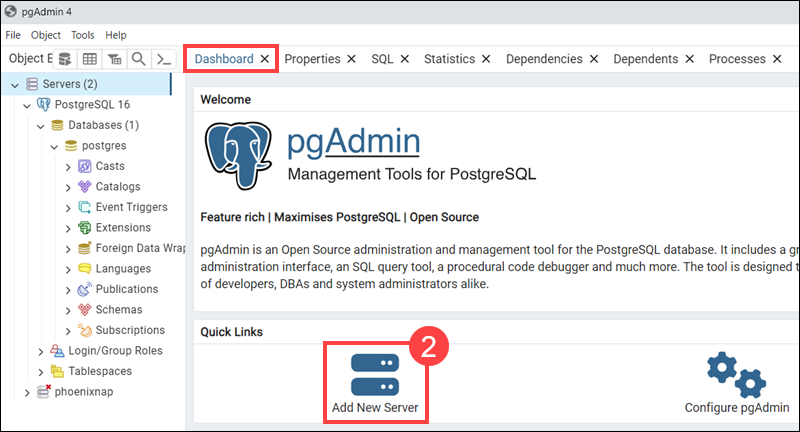
Task: Click the Configure pgAdmin gears icon
Action: [x=736, y=375]
